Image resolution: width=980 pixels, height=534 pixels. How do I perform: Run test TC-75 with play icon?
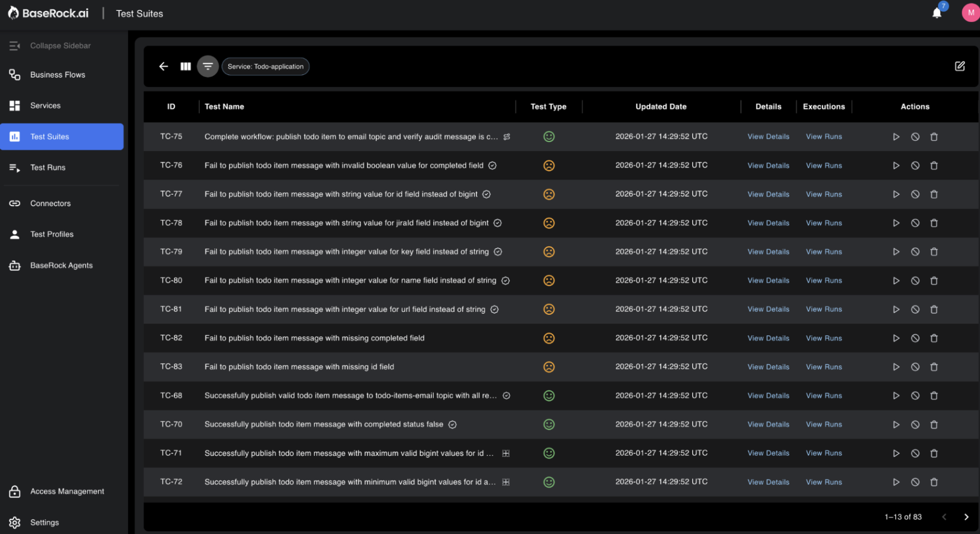pos(896,137)
